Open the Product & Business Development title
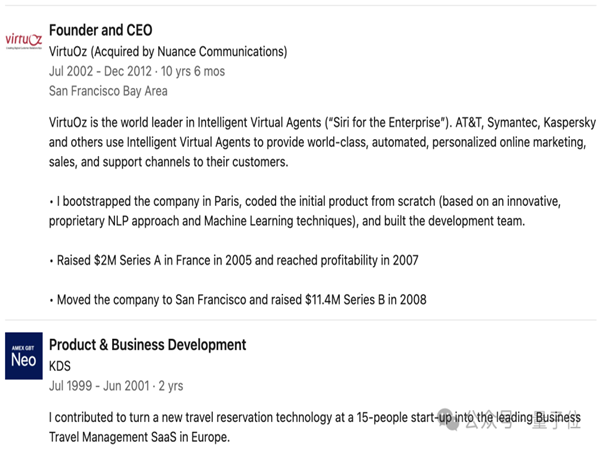 click(x=147, y=345)
